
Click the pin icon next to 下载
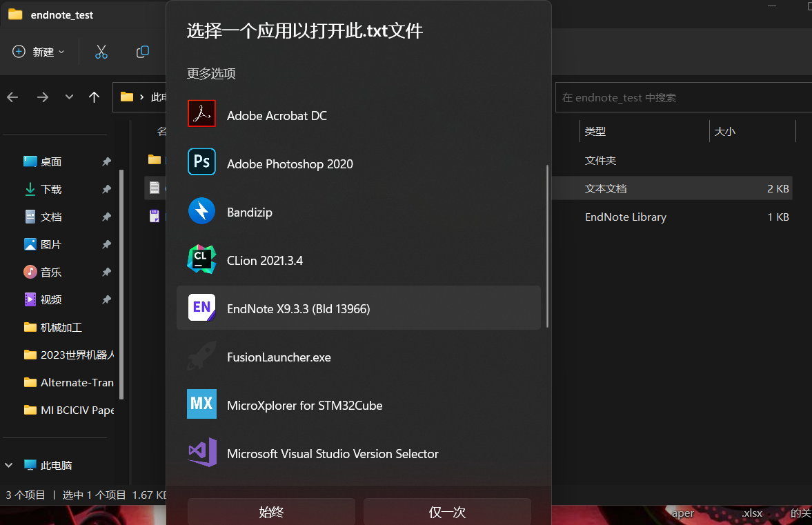pos(107,189)
